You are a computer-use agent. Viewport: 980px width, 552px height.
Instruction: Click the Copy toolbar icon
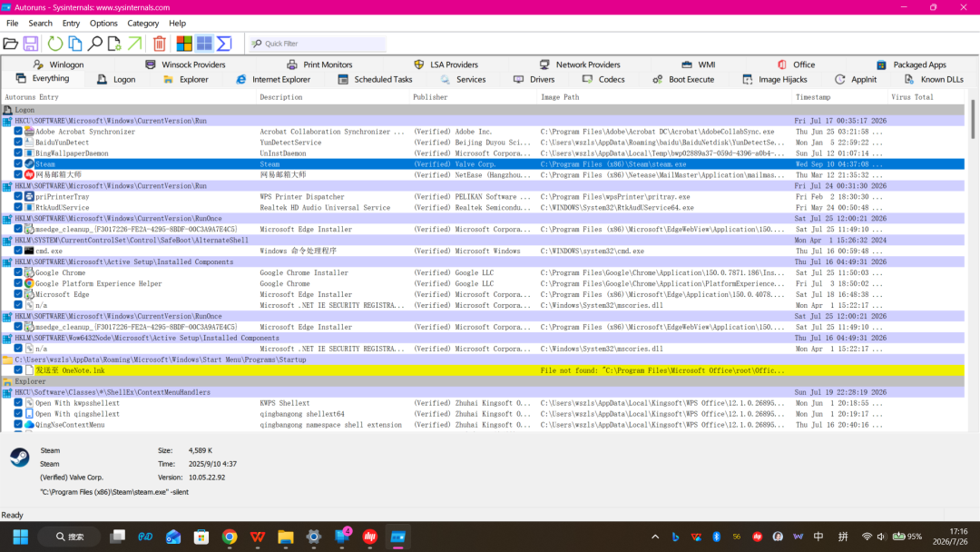click(x=75, y=44)
